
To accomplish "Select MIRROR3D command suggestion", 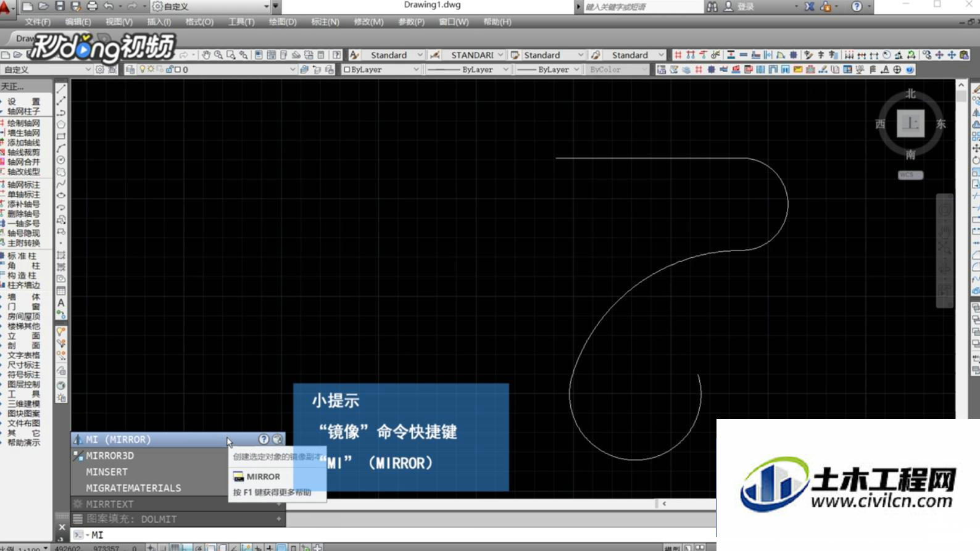I will coord(150,455).
